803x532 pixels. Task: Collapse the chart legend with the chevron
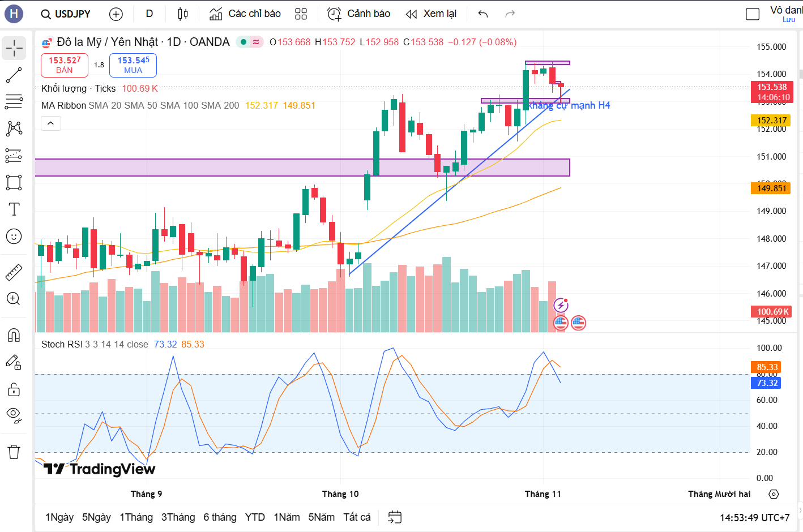(50, 123)
